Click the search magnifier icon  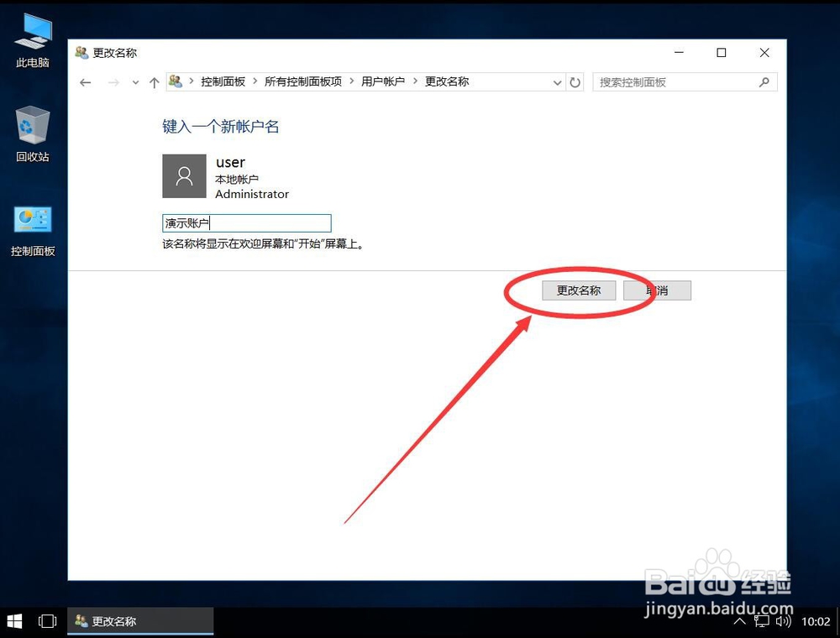763,81
